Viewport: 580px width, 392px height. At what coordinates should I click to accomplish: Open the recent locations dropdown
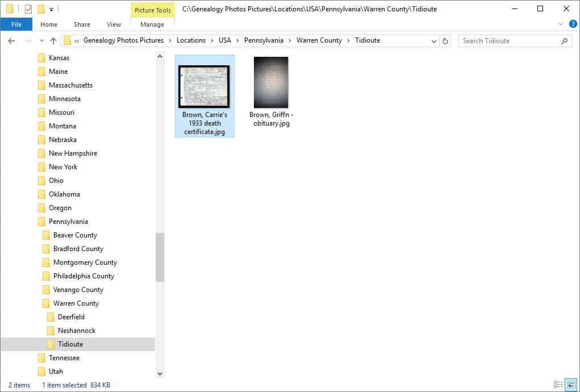pyautogui.click(x=41, y=41)
